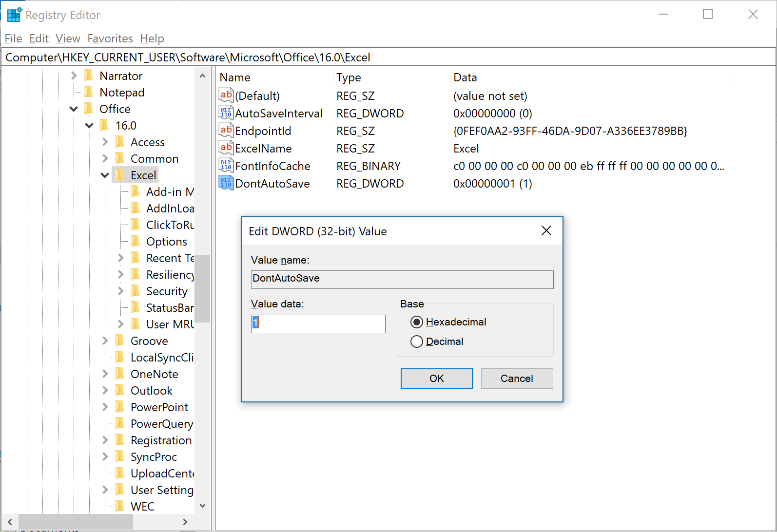Click the 16.0 folder icon
Viewport: 777px width, 532px height.
[104, 125]
